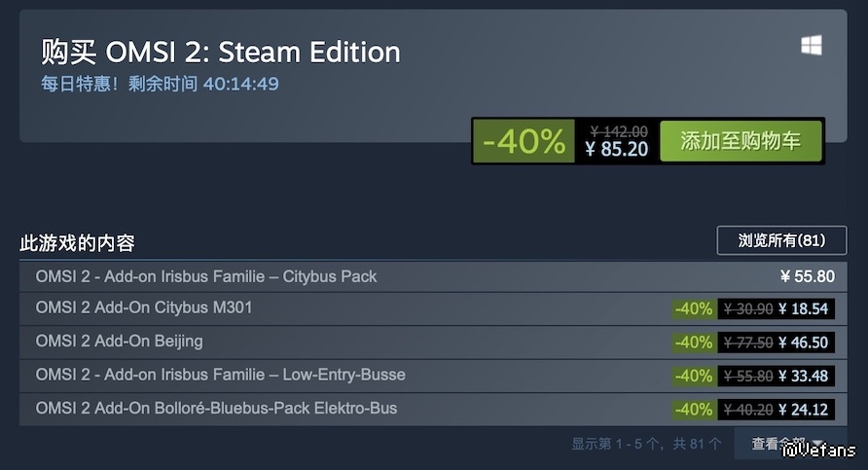Click the 购买 OMSI 2: Steam Edition title

point(220,52)
